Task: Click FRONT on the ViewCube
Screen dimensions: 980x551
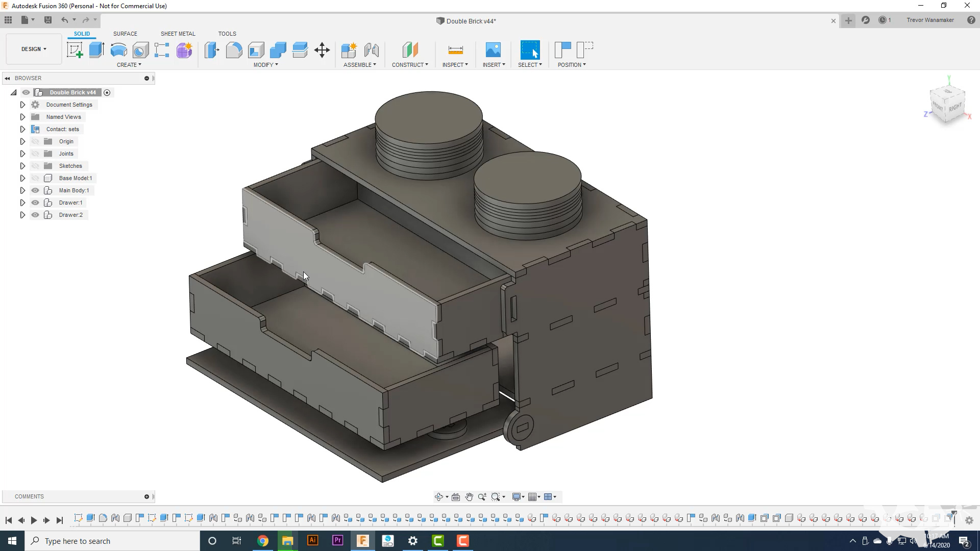Action: tap(938, 107)
